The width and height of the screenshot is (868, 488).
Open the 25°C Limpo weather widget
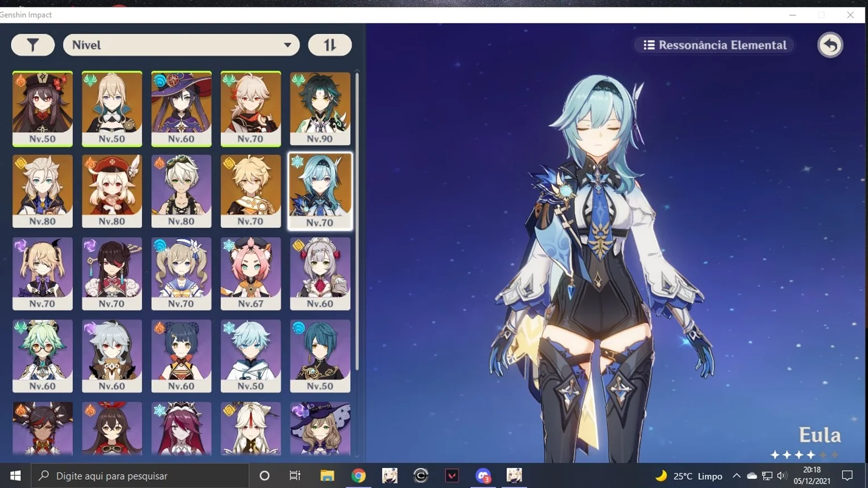point(689,476)
